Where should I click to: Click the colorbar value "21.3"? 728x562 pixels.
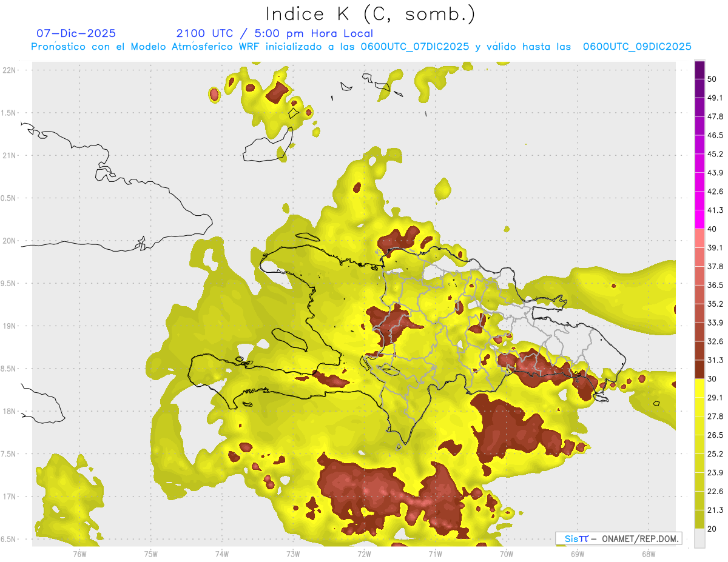715,510
